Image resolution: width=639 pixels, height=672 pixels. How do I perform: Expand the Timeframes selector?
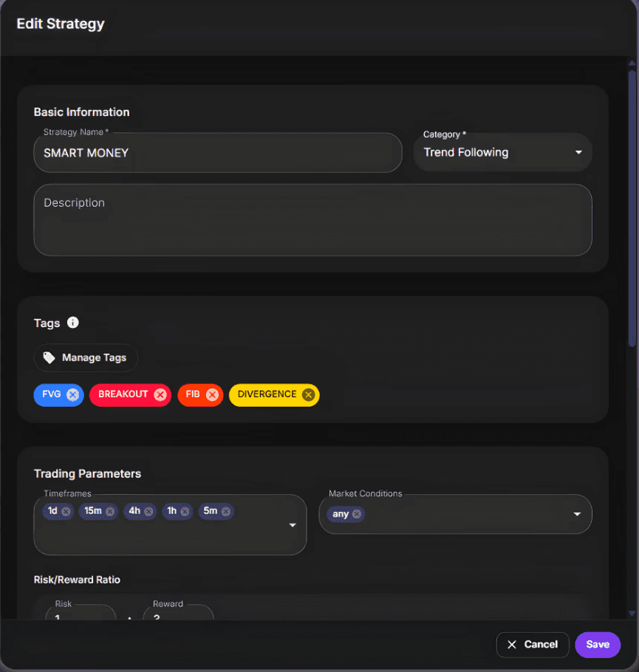click(x=292, y=525)
